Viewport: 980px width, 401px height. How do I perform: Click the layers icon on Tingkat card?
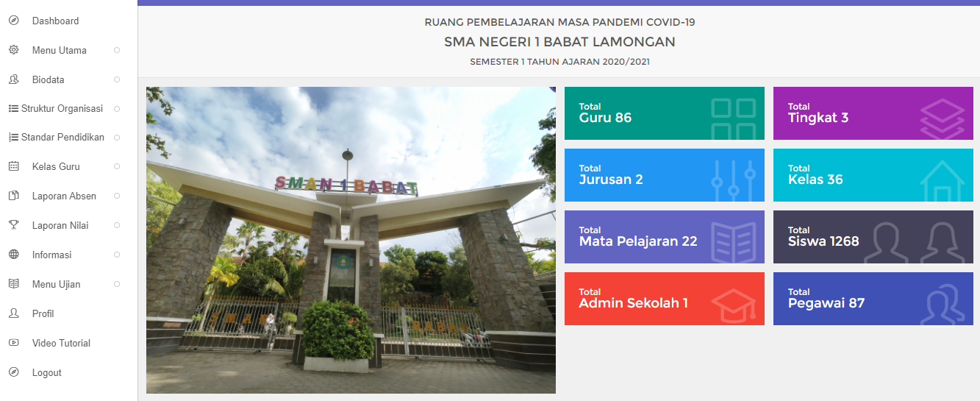[x=942, y=118]
